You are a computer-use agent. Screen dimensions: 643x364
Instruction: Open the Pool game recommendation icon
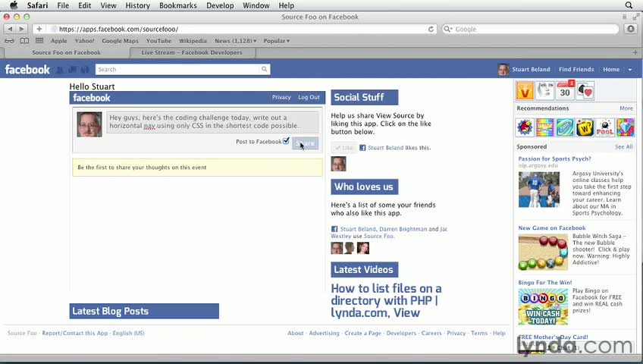[605, 127]
